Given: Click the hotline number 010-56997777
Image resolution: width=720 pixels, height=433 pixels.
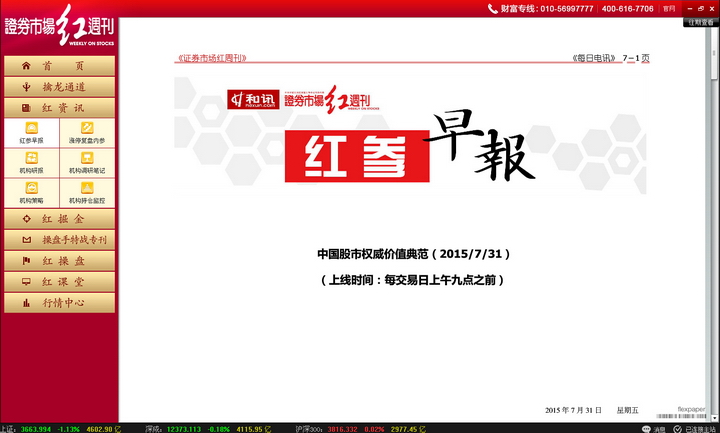Looking at the screenshot, I should click(x=567, y=9).
